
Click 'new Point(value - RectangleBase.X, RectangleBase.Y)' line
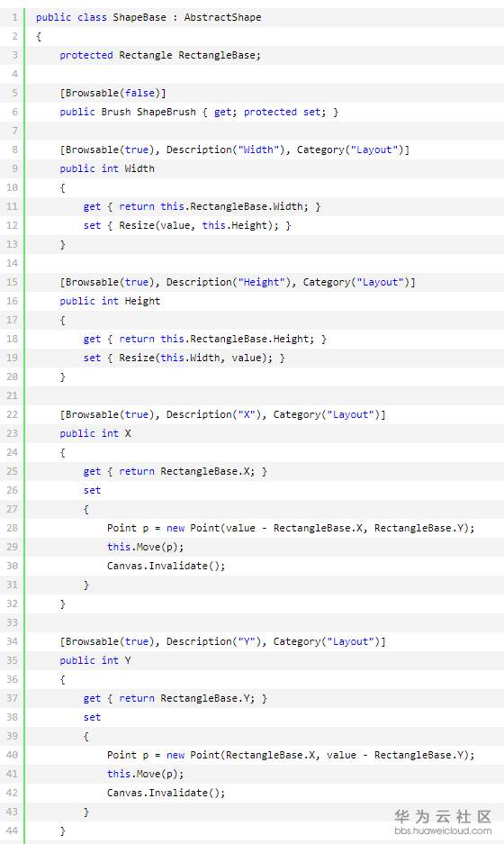point(291,528)
